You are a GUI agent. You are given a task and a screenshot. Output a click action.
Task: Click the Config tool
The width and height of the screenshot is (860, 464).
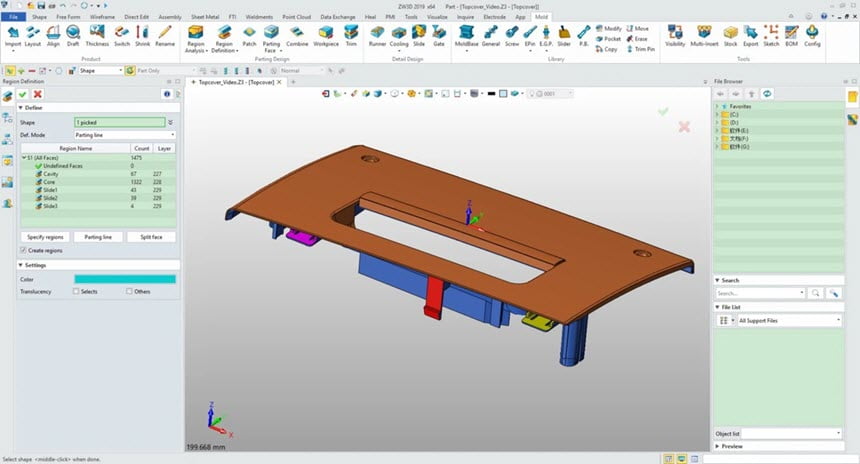coord(812,37)
